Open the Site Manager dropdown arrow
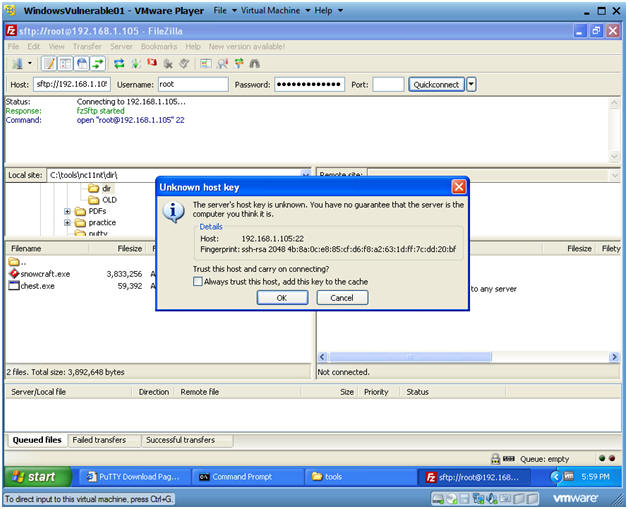The image size is (628, 509). (x=30, y=64)
